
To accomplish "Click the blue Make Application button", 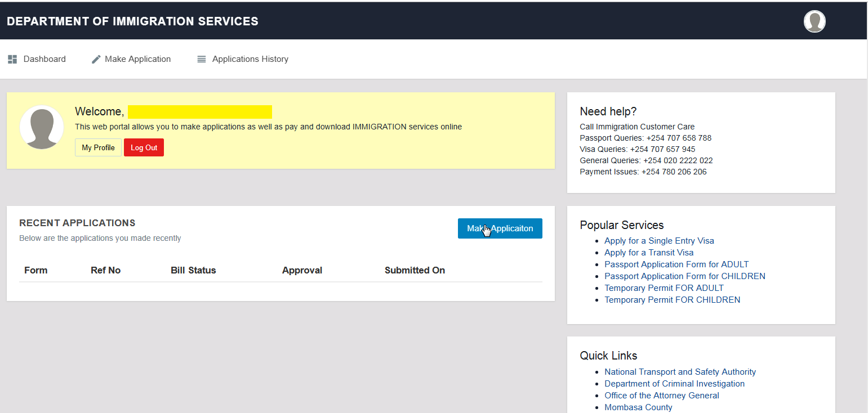I will 500,228.
